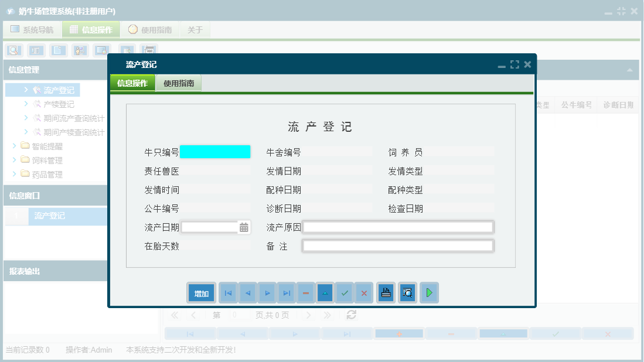Screen dimensions: 644x362
Task: Select 流产登记 tree item in sidebar
Action: [59, 90]
